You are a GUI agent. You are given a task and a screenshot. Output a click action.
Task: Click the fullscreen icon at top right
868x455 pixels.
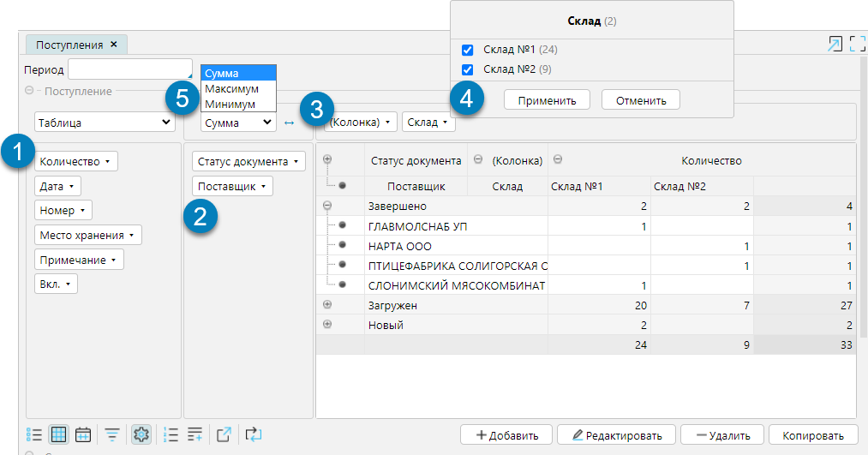[x=857, y=45]
